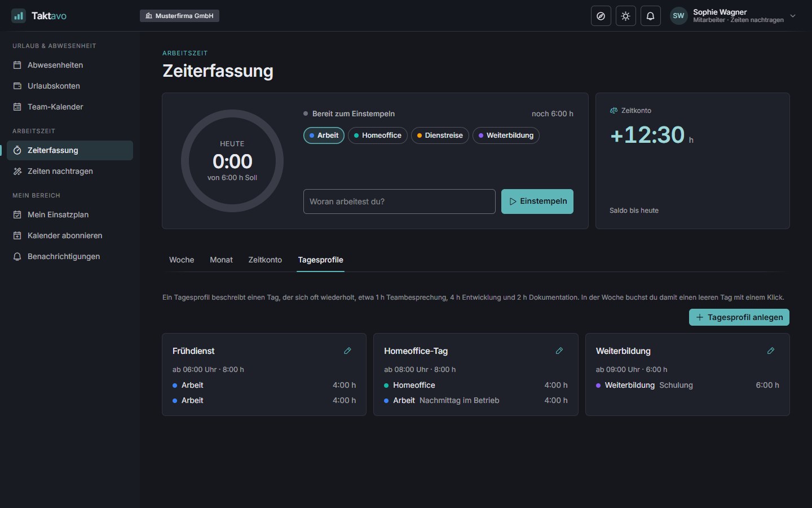812x508 pixels.
Task: Click the 'Schulung' note in Weiterbildung card
Action: coord(676,385)
